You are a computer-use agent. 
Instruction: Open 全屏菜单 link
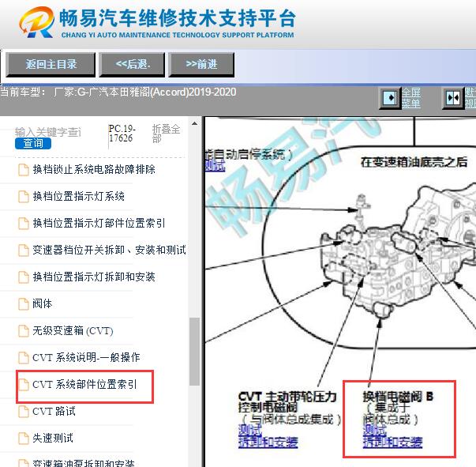coord(411,98)
